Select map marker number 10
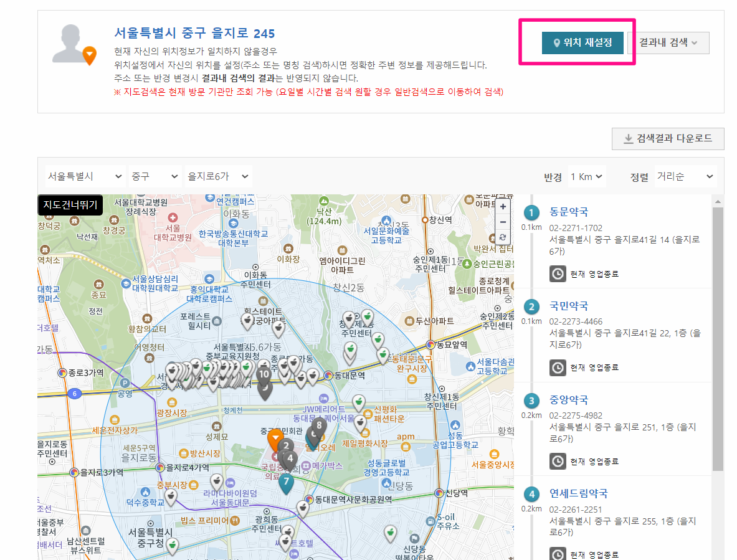 [264, 375]
